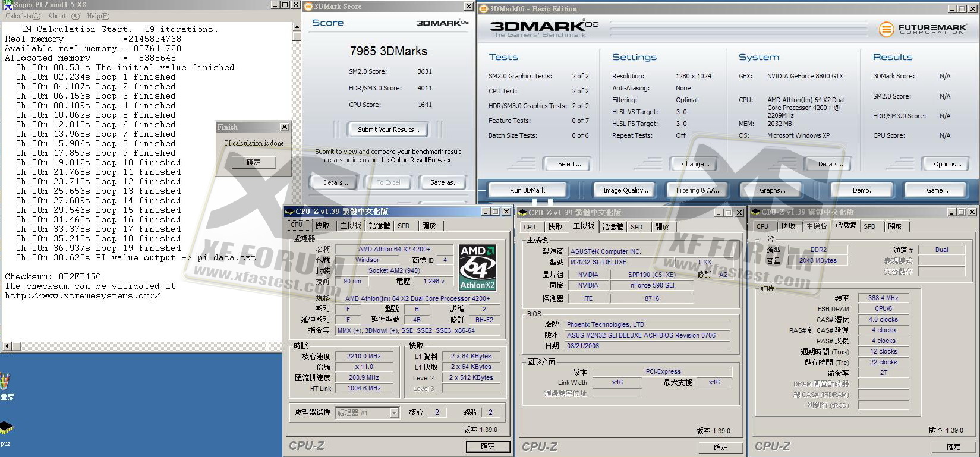
Task: Click Super PI horizontal scrollbar left arrow
Action: [x=7, y=346]
